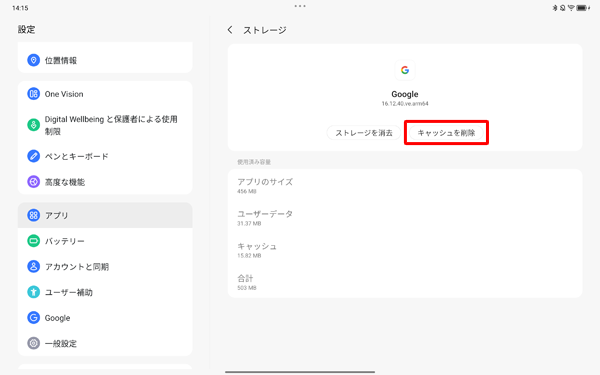Tap the キャッシュ size row

(405, 250)
